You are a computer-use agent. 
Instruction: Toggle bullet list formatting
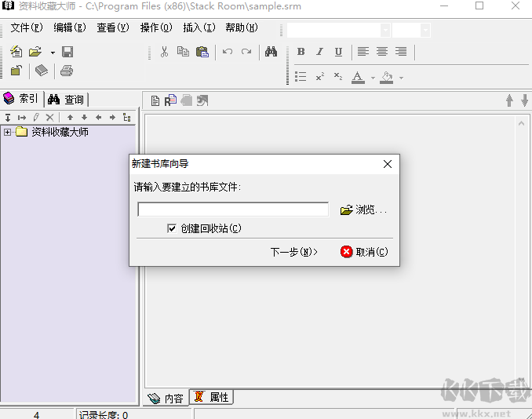[301, 77]
